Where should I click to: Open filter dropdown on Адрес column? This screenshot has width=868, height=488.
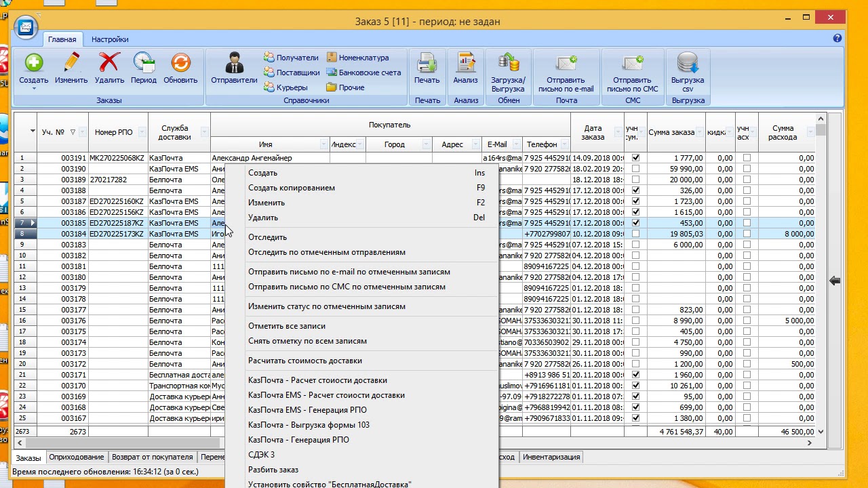click(476, 144)
